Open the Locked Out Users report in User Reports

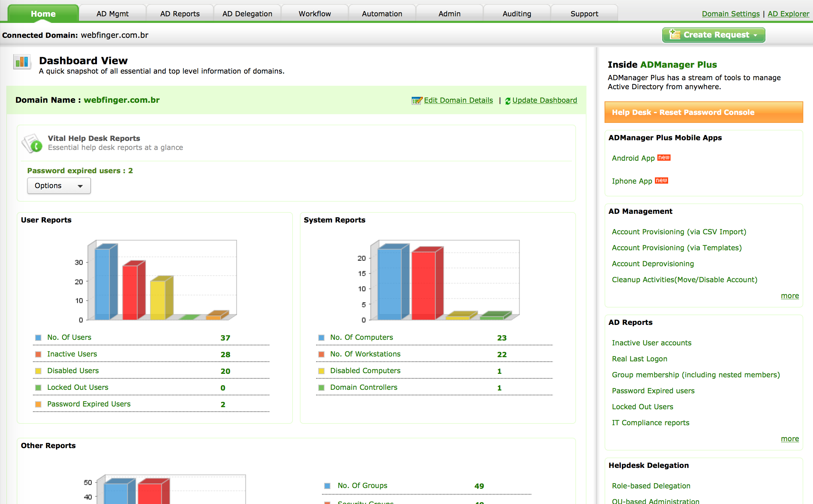tap(78, 387)
